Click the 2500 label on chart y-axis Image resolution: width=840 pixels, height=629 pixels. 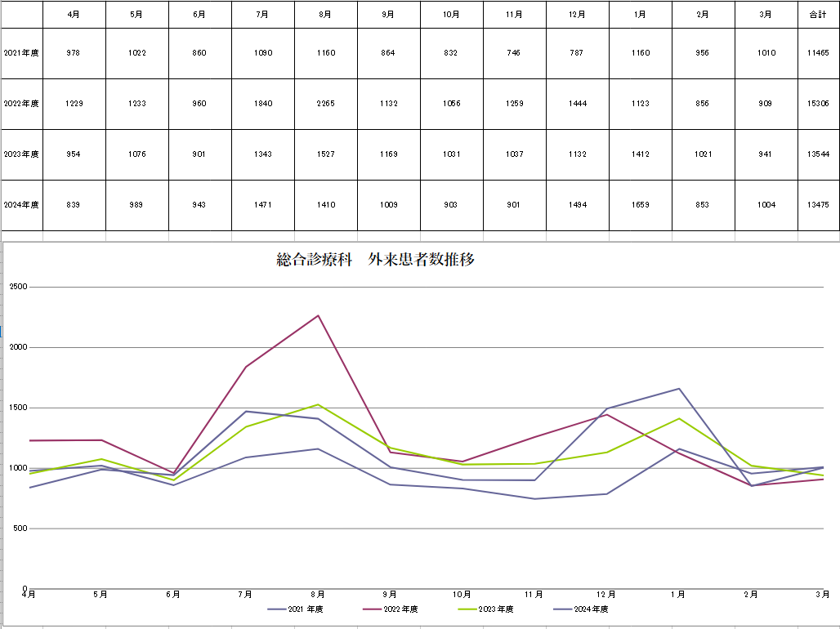click(18, 287)
